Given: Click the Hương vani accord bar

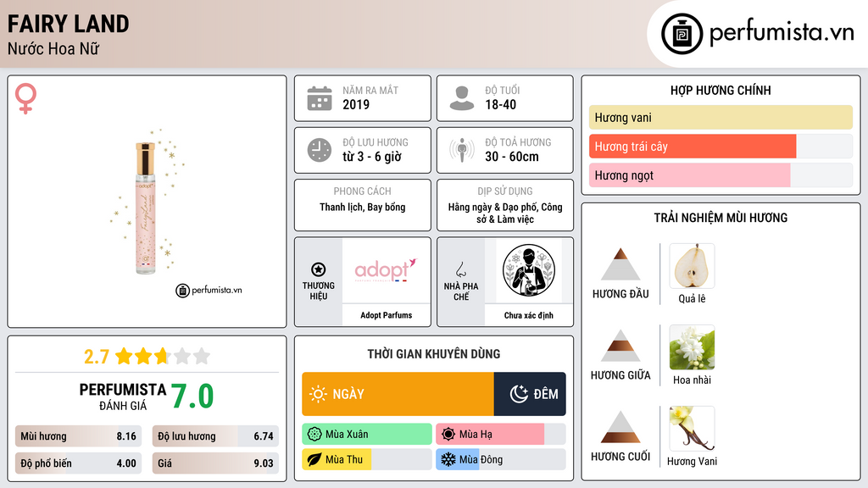Looking at the screenshot, I should coord(721,117).
